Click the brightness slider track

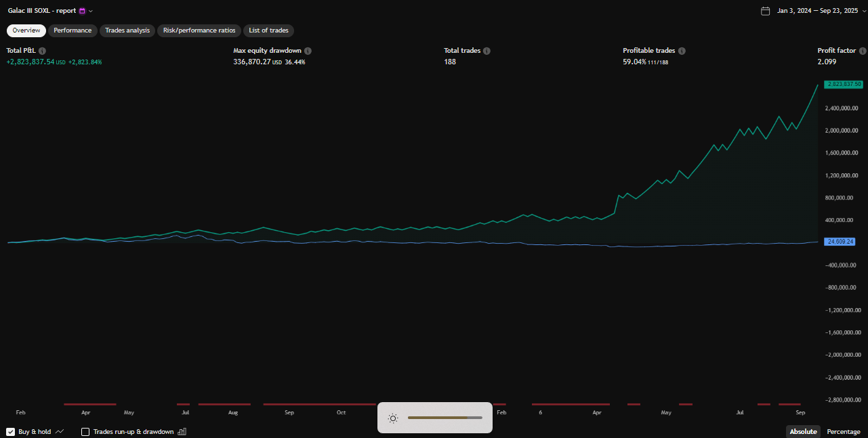click(x=445, y=418)
